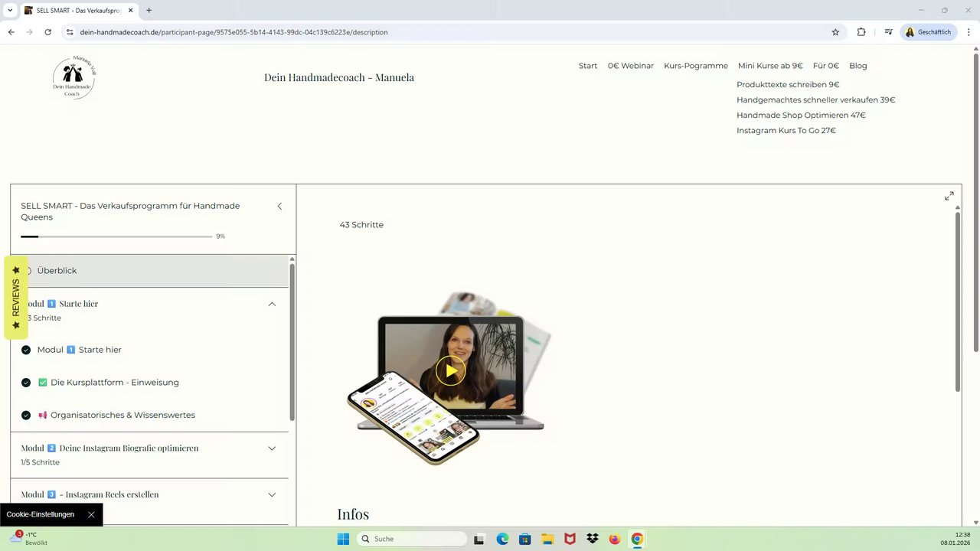Open Google Chrome from taskbar
Viewport: 980px width, 551px height.
[637, 539]
